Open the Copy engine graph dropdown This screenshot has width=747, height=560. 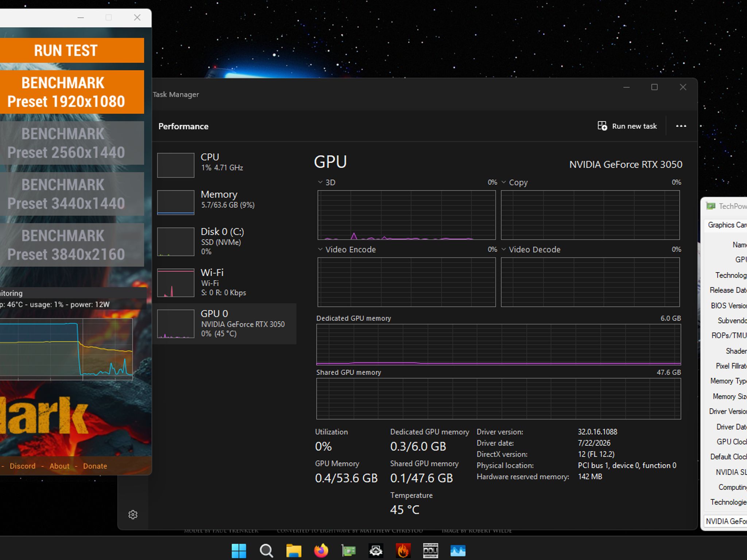pos(504,182)
